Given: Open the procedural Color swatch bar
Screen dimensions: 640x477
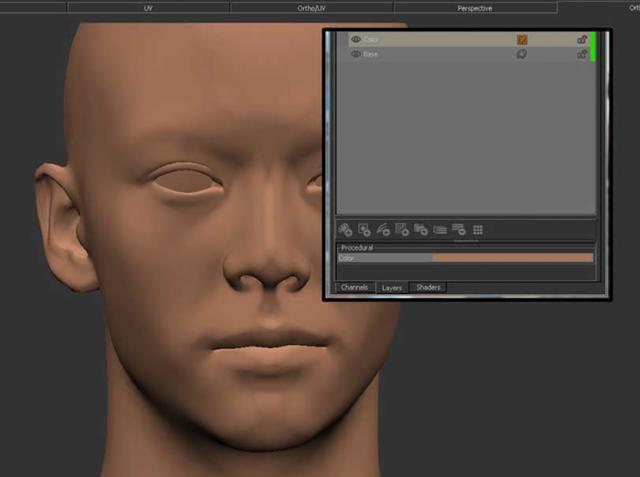Looking at the screenshot, I should point(513,258).
